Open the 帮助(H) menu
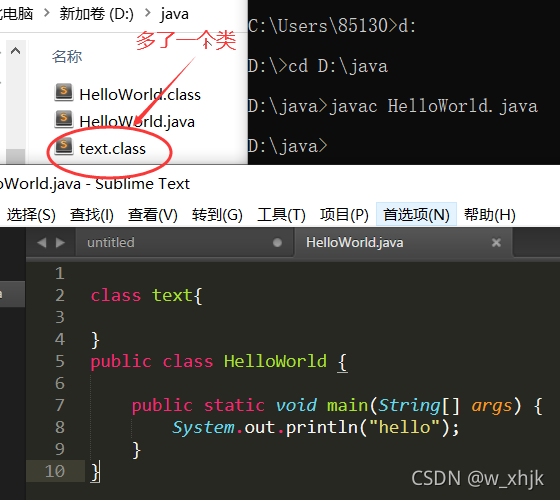This screenshot has width=560, height=500. [x=490, y=215]
